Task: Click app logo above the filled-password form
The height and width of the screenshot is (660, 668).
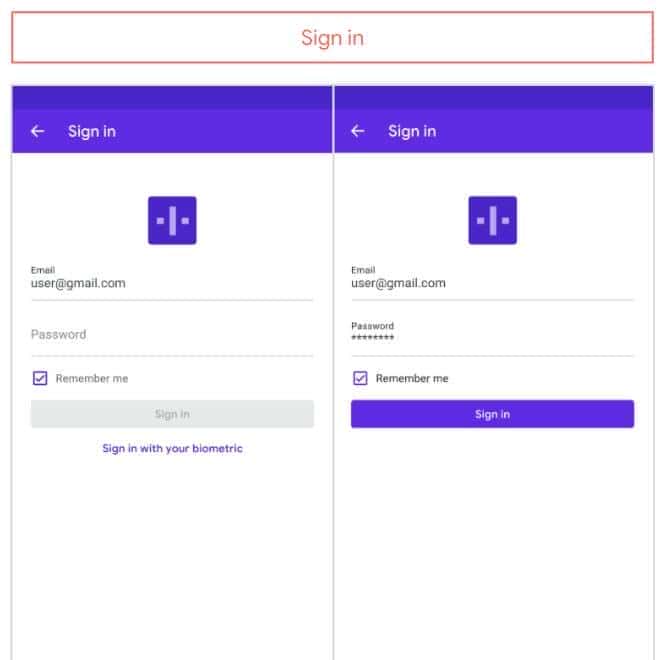Action: pos(492,220)
